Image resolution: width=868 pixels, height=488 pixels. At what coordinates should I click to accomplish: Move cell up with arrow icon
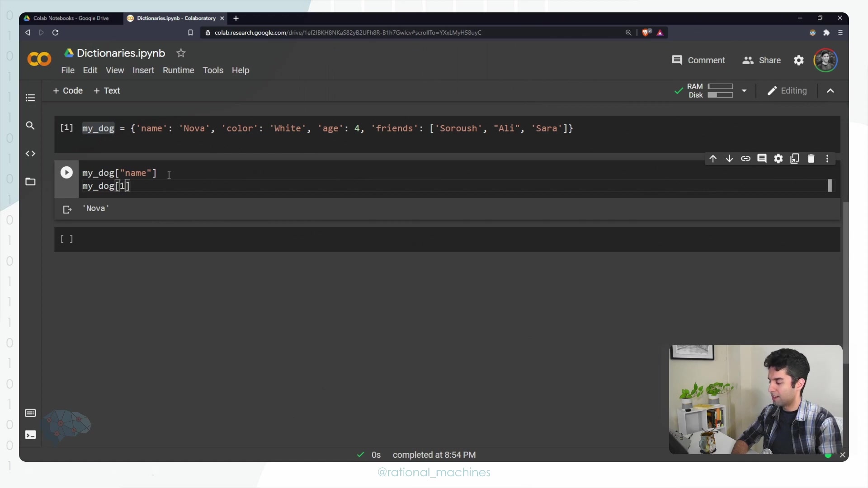click(x=713, y=159)
